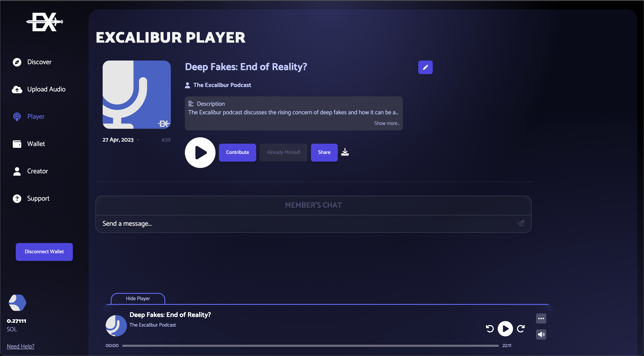
Task: Click the Creator navigation icon
Action: (x=17, y=171)
